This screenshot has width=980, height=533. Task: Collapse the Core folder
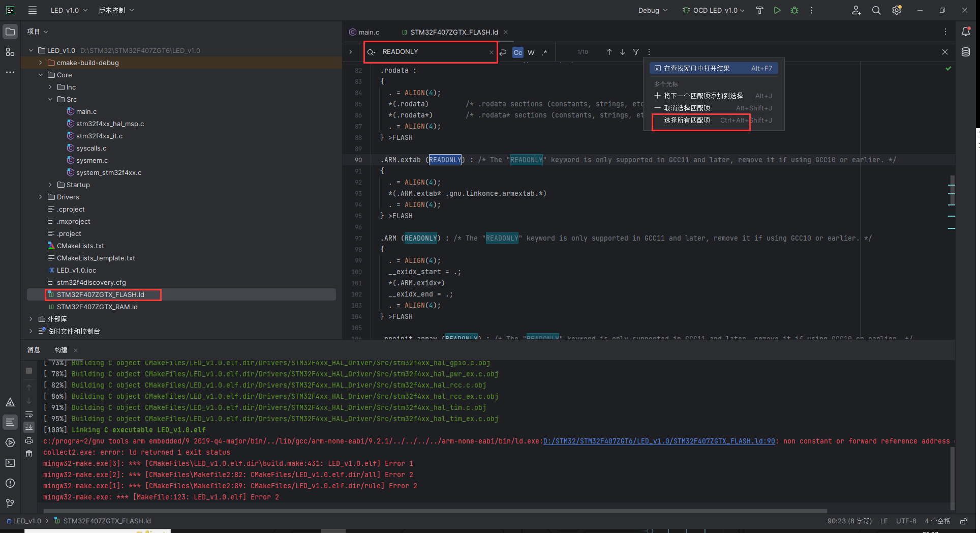(41, 75)
